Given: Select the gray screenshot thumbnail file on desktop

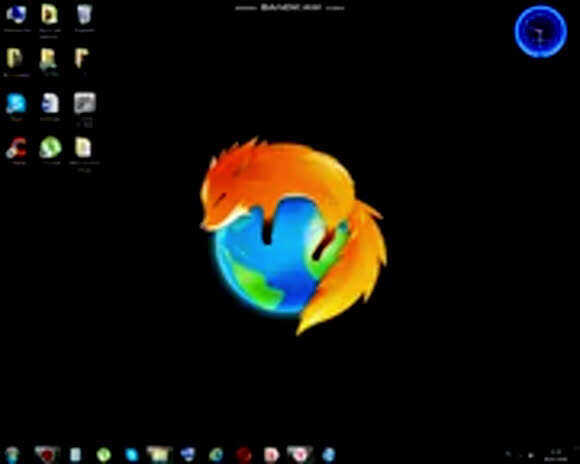Looking at the screenshot, I should pyautogui.click(x=85, y=103).
